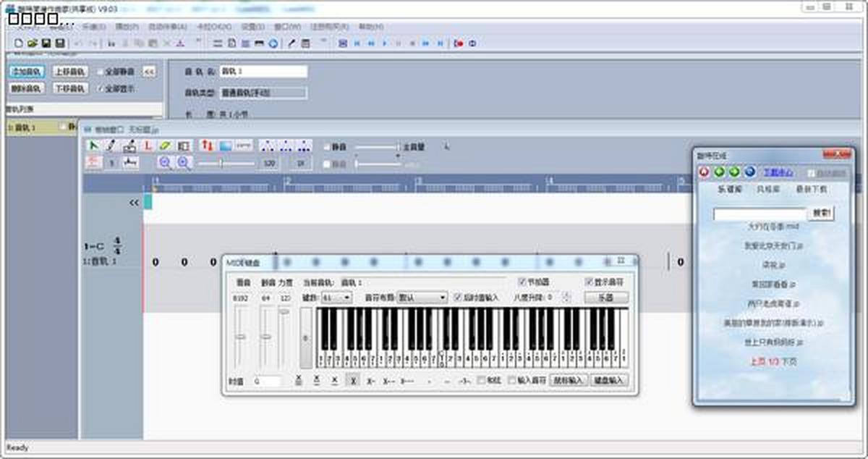Screen dimensions: 868x459
Task: Select the green eraser tool
Action: 165,146
